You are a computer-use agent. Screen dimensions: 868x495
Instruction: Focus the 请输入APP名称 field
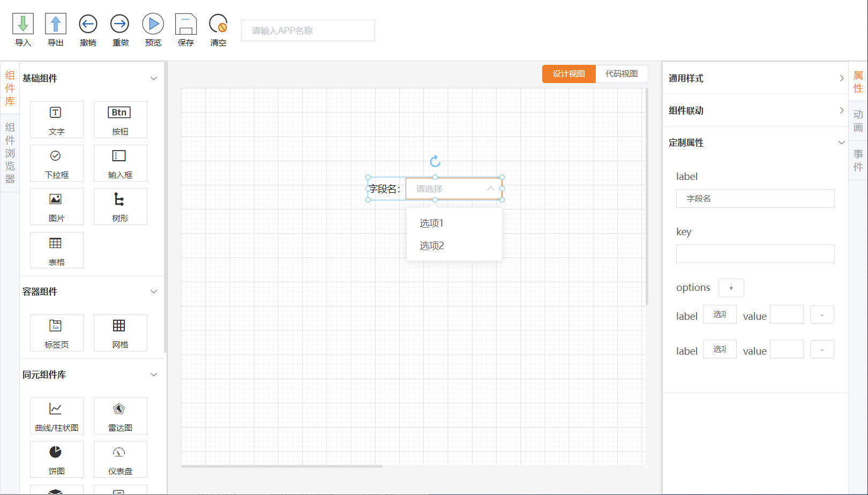[308, 31]
